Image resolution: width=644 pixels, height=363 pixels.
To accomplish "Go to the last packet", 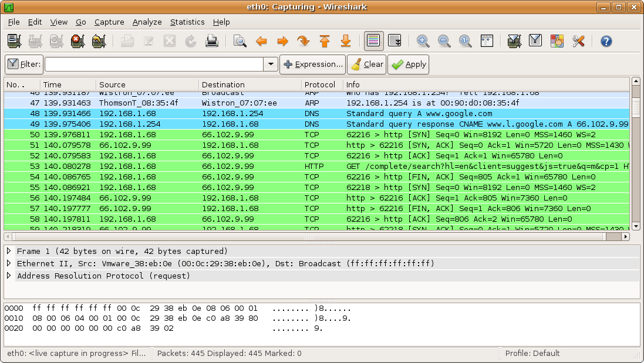I will (x=345, y=41).
